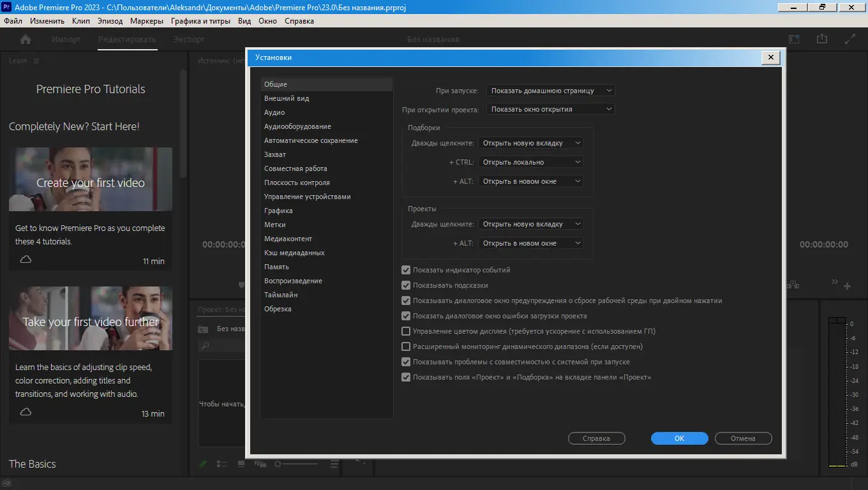Screen dimensions: 868x490
Task: Open Подборки Дважды щелкните dropdown
Action: [x=531, y=143]
